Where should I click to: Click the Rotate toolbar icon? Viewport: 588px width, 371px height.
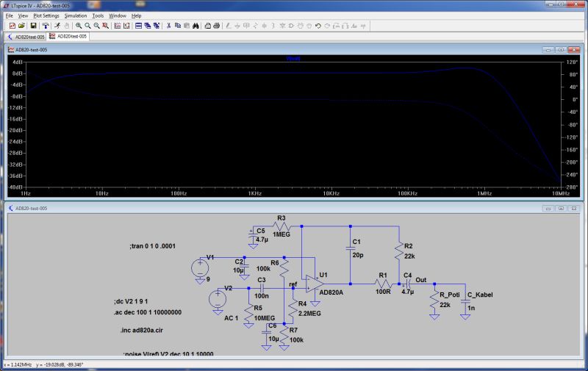[x=337, y=26]
